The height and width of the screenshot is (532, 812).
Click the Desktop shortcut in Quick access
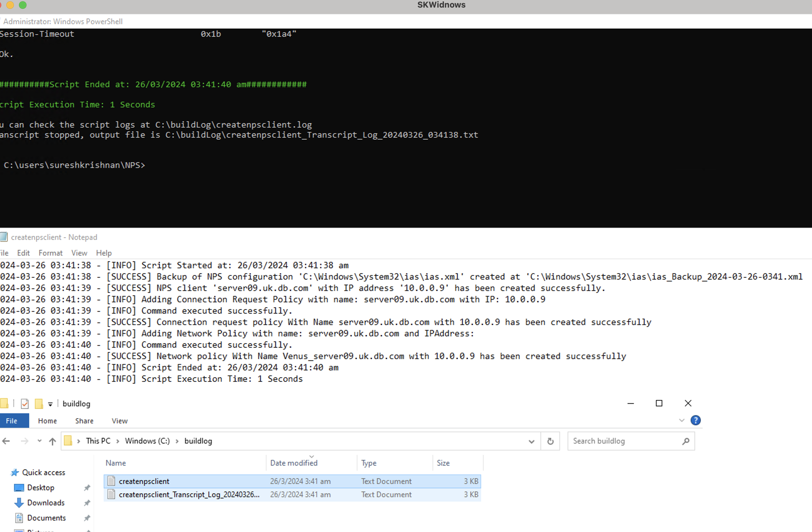(40, 488)
